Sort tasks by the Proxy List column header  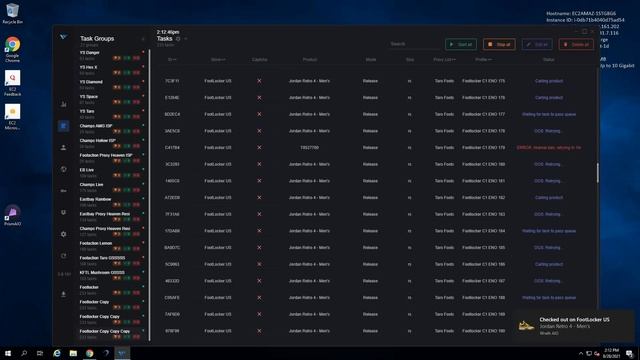(444, 60)
